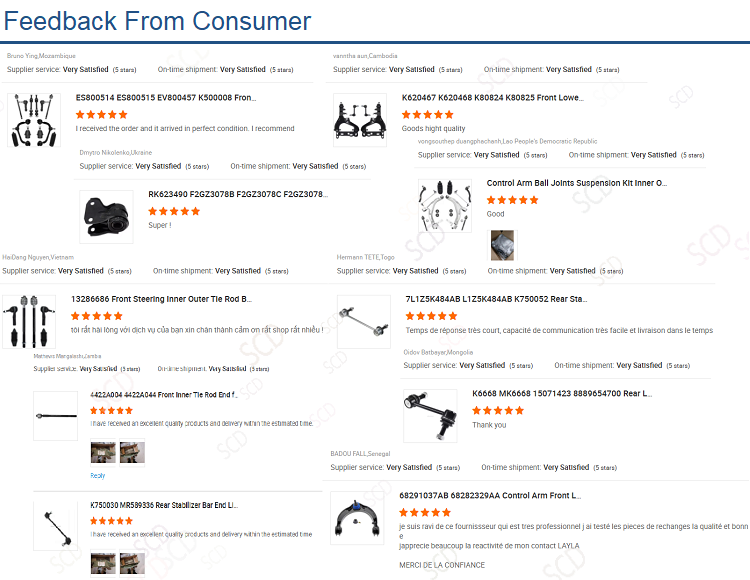The width and height of the screenshot is (750, 580).
Task: Open the 68291037AB Control Arm Front title
Action: (490, 495)
